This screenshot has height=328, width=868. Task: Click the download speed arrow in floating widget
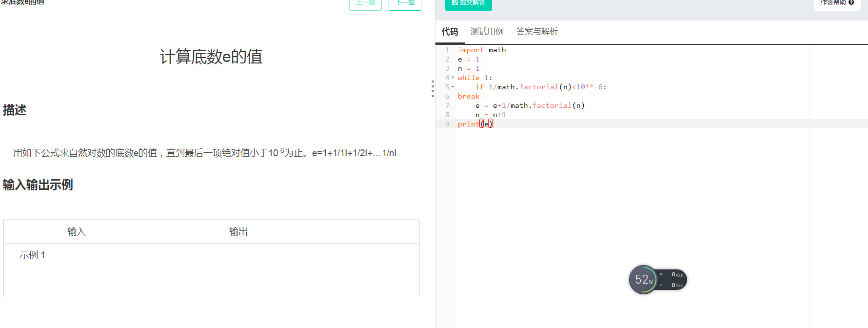(x=661, y=285)
